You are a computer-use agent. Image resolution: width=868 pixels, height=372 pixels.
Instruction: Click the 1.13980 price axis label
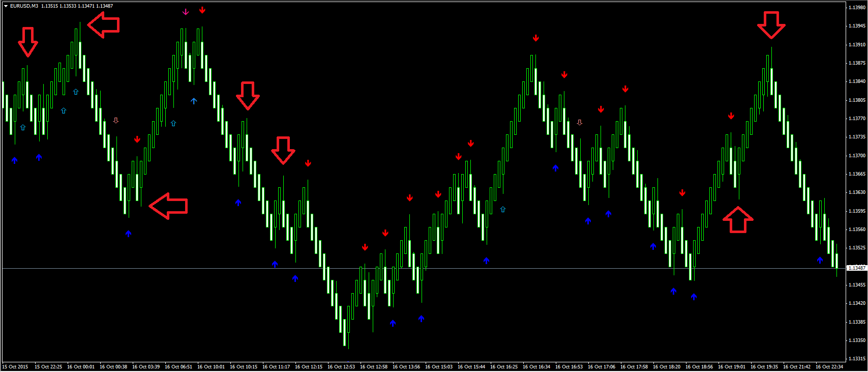857,8
